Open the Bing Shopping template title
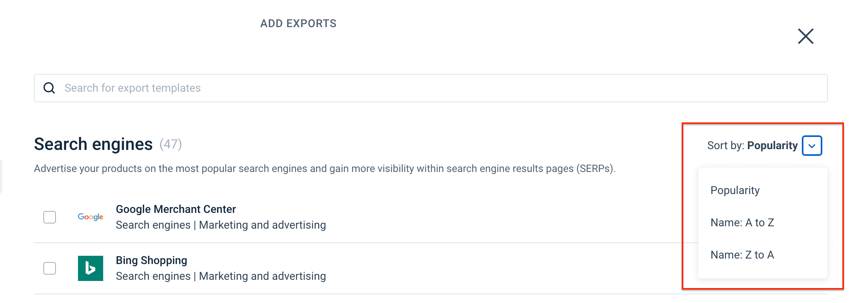Screen dimensions: 868x303 coord(151,261)
